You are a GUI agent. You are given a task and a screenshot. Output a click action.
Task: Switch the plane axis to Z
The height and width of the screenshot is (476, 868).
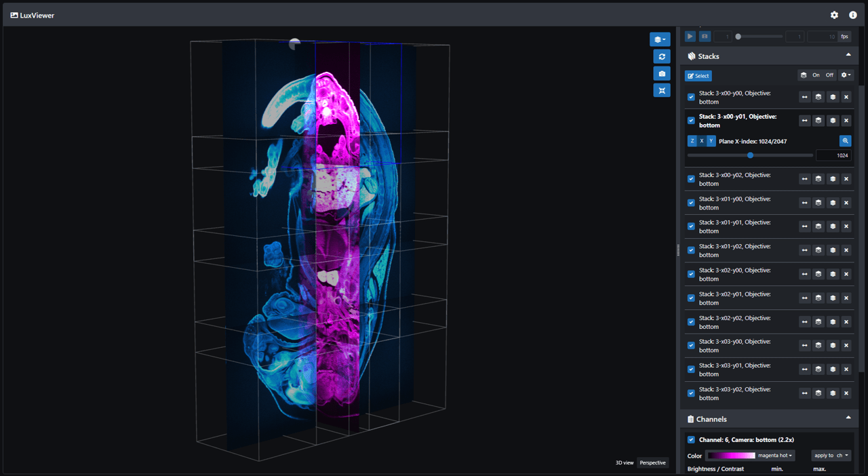tap(692, 141)
